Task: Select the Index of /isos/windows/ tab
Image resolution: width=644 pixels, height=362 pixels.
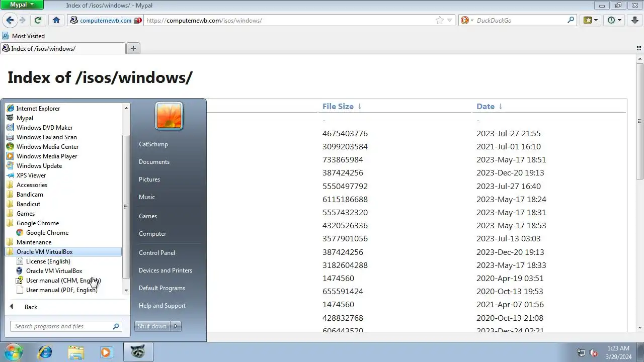Action: click(63, 49)
